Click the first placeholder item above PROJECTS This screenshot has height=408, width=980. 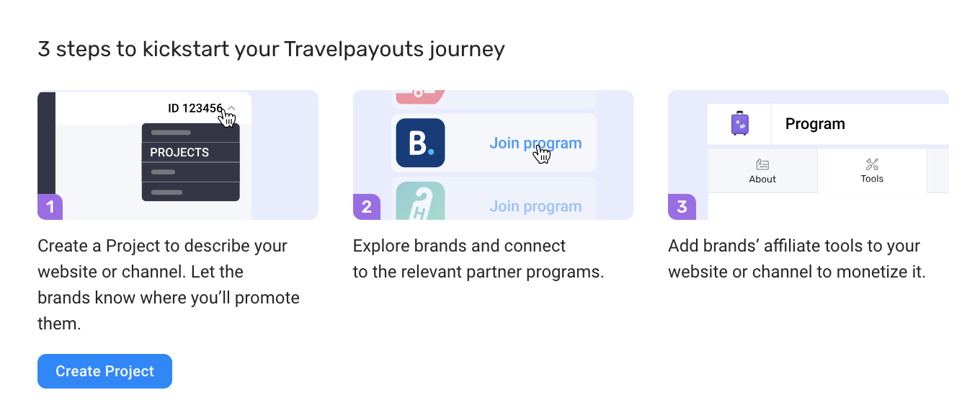coord(171,133)
